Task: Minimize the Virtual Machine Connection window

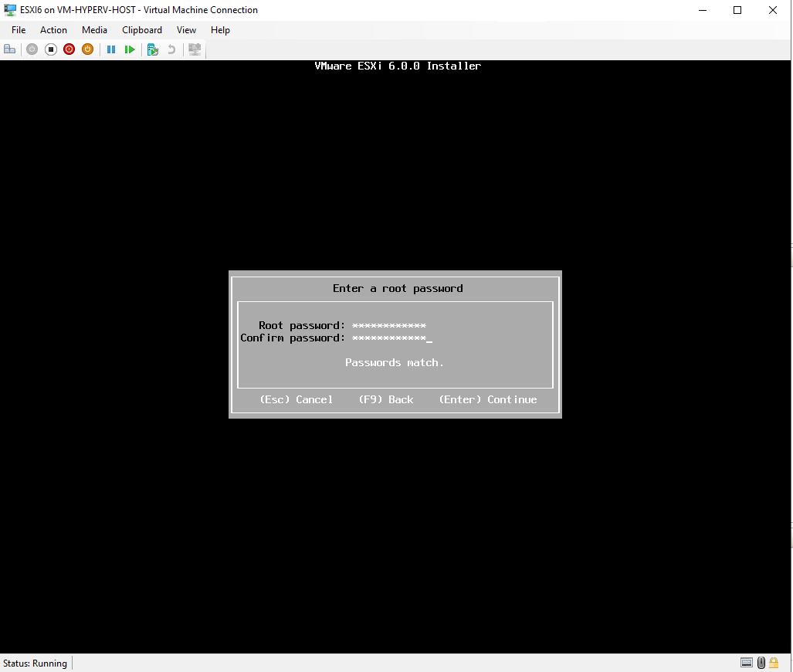Action: pyautogui.click(x=703, y=10)
